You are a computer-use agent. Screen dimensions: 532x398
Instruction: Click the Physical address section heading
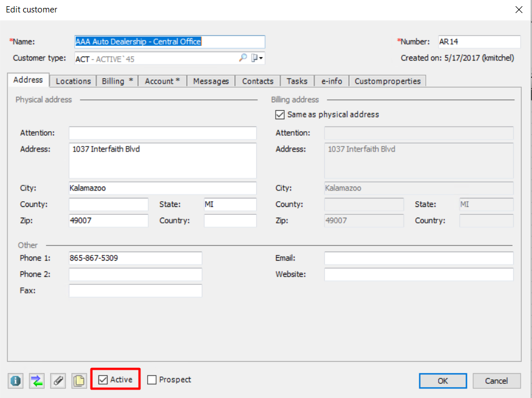click(44, 99)
